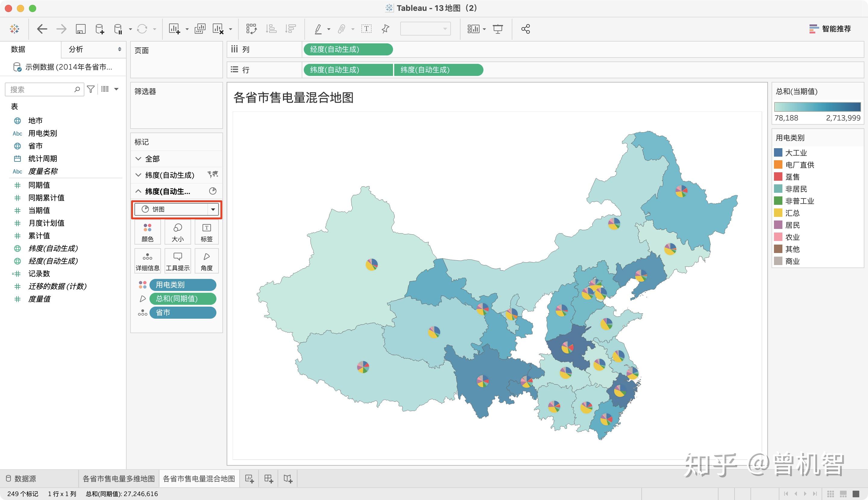This screenshot has height=500, width=868.
Task: Select the 标签 (Label) icon
Action: tap(206, 232)
